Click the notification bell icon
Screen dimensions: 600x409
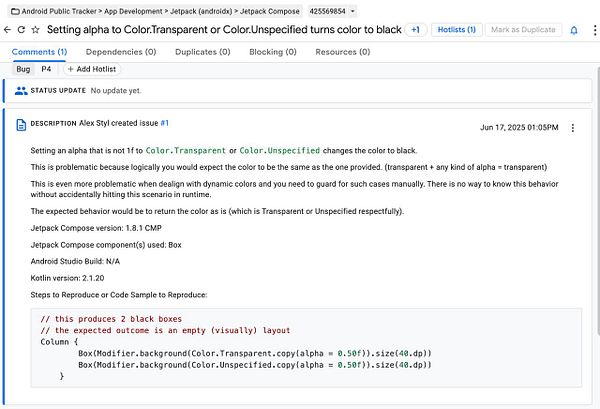574,30
